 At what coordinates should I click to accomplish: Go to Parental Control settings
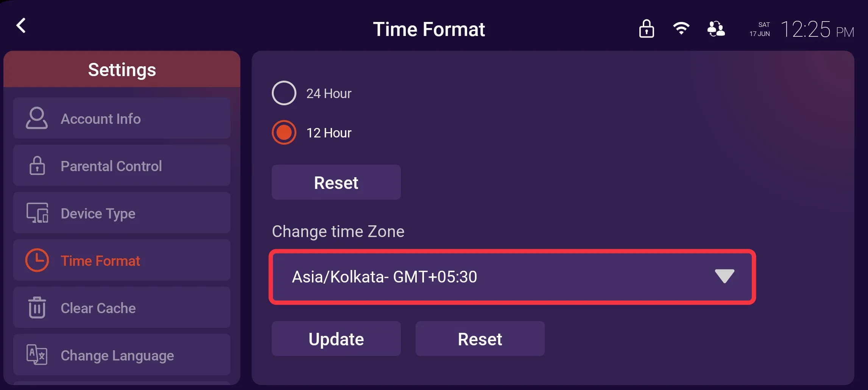click(122, 166)
